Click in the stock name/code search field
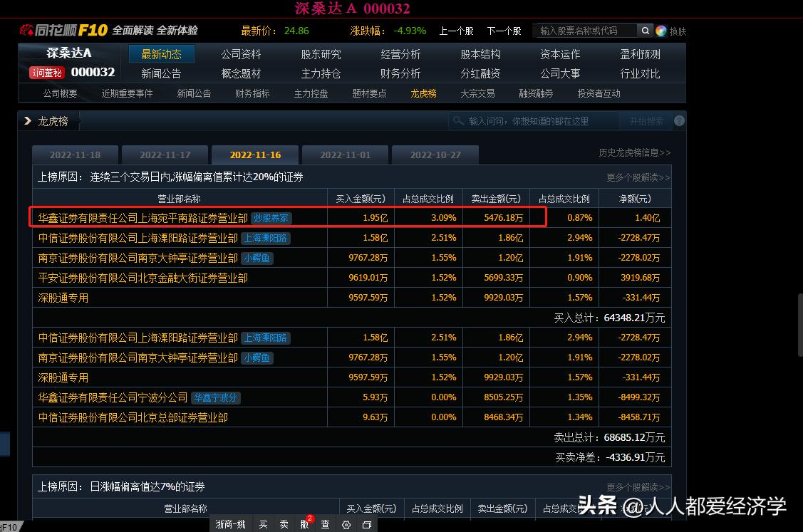This screenshot has height=532, width=803. [x=585, y=31]
